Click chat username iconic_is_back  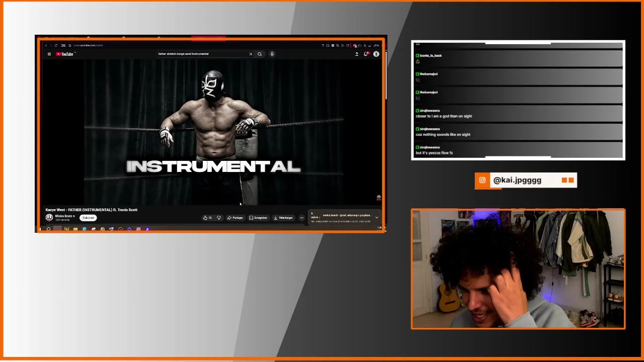[x=430, y=55]
